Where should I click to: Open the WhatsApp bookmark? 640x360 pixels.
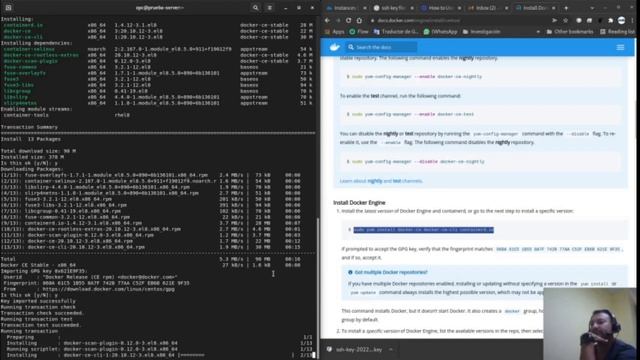click(x=440, y=31)
